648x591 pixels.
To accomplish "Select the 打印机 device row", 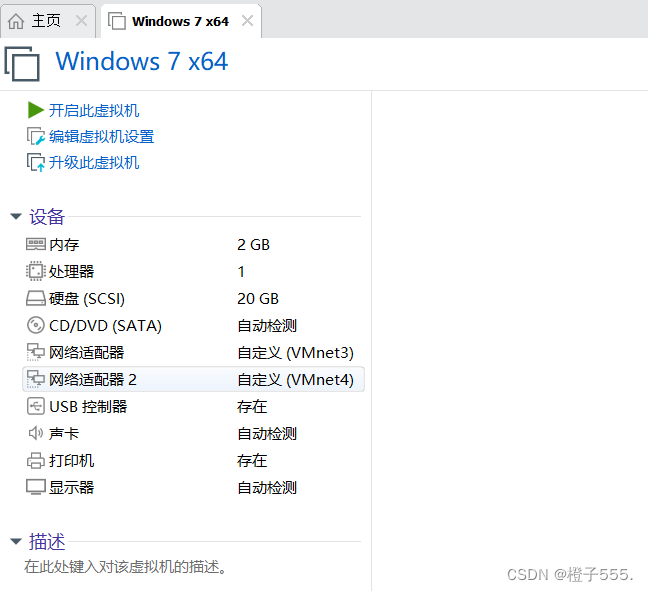I will [x=193, y=460].
